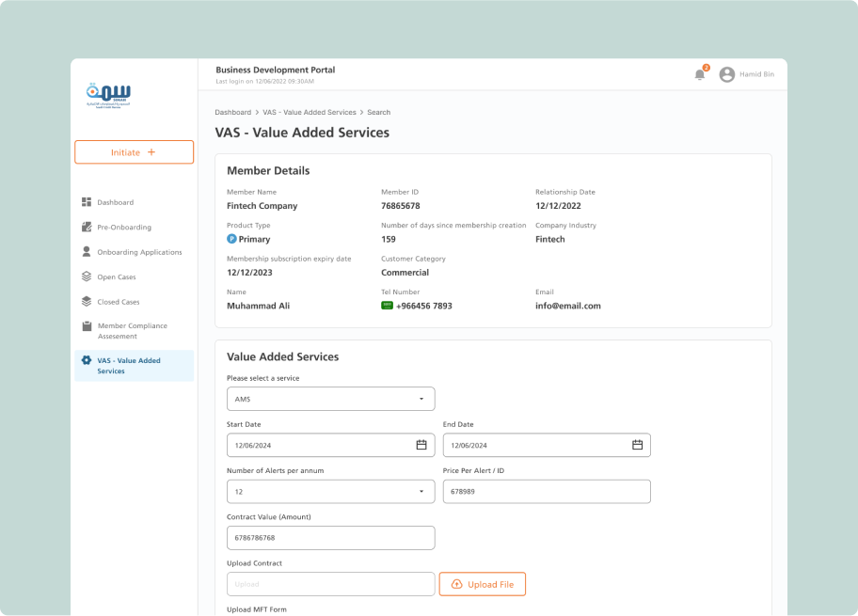Screen dimensions: 858x616
Task: Click the Upload File button
Action: pyautogui.click(x=482, y=584)
